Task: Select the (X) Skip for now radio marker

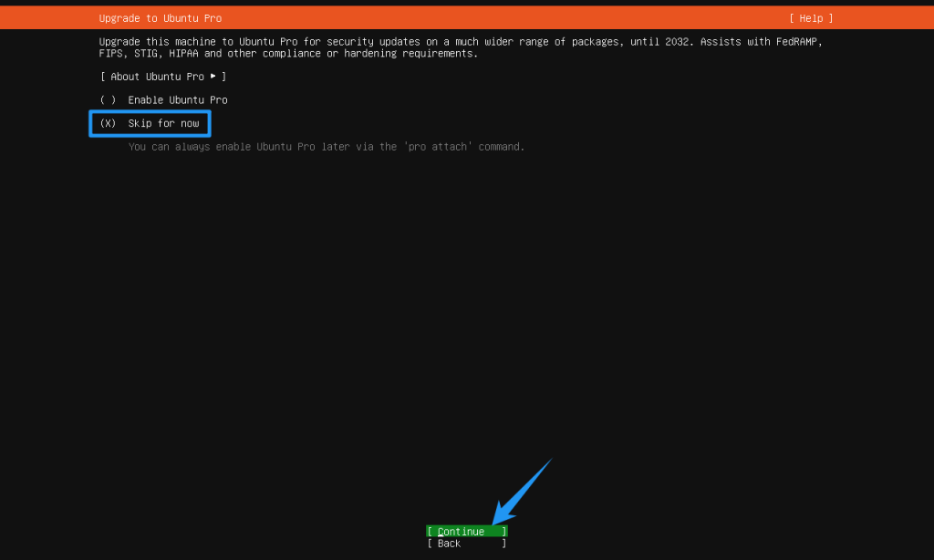Action: (x=108, y=123)
